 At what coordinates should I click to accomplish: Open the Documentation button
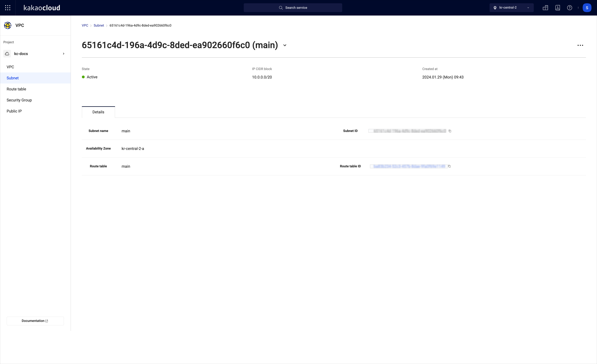pyautogui.click(x=35, y=321)
